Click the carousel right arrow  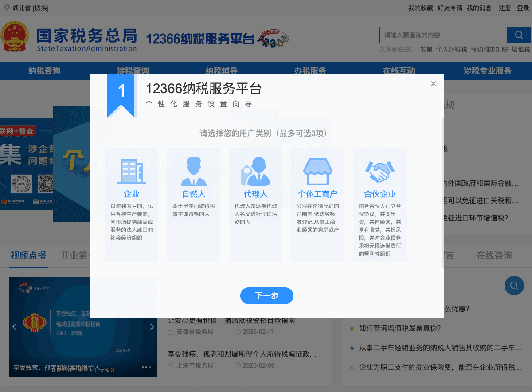[x=152, y=326]
